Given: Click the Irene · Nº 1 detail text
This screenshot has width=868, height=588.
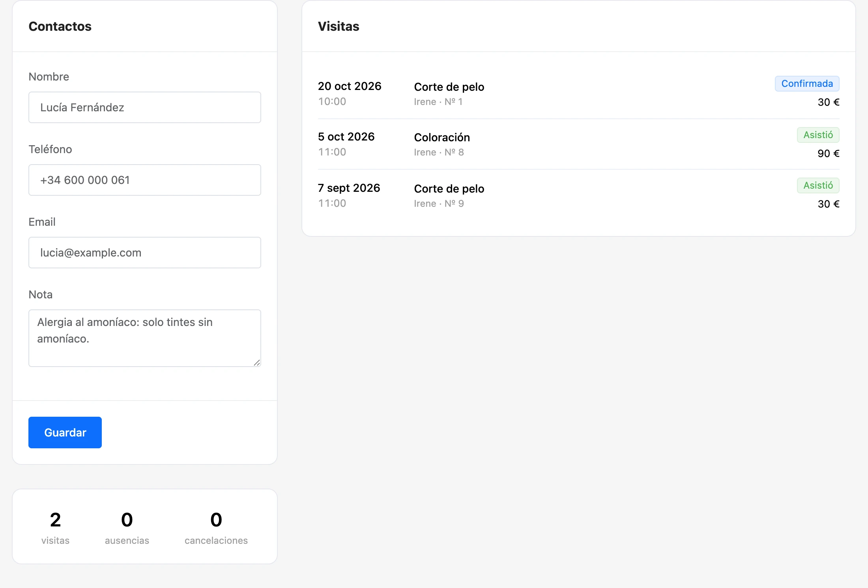Looking at the screenshot, I should (x=438, y=102).
